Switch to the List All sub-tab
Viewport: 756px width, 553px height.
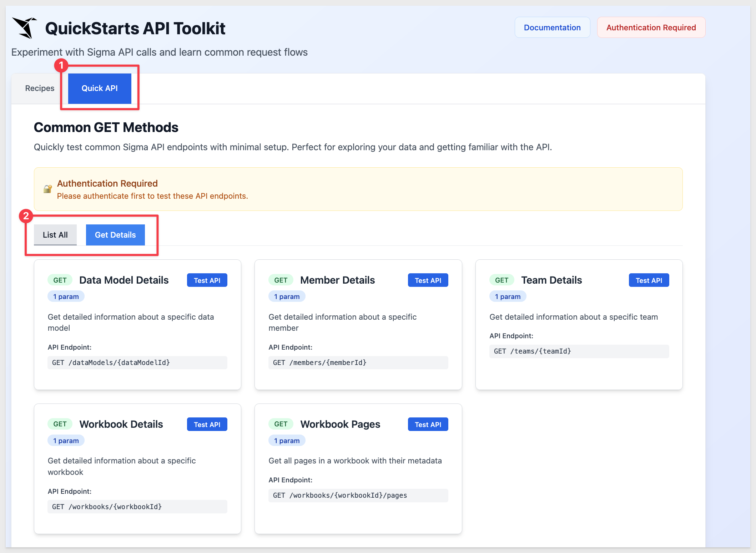[x=55, y=235]
